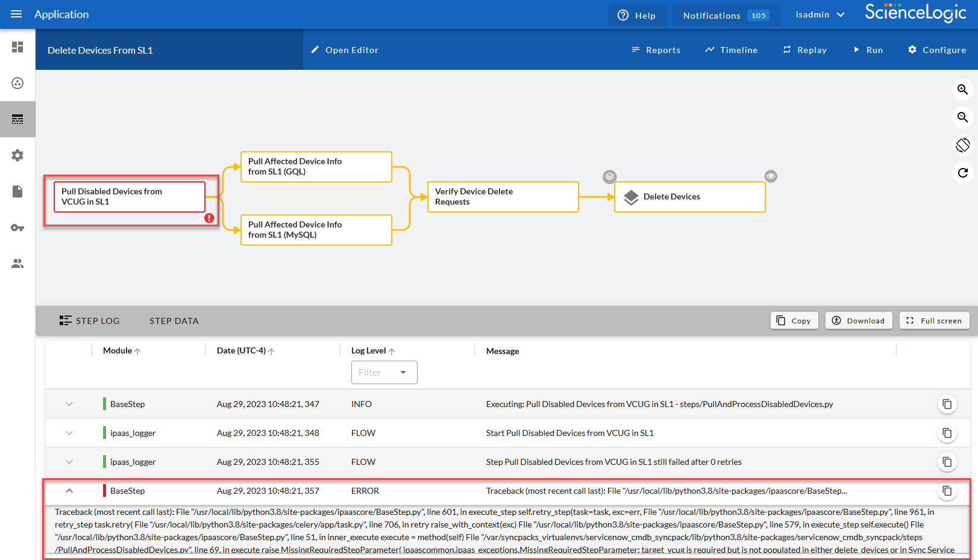
Task: Expand the first BaseStep INFO log row
Action: 69,404
